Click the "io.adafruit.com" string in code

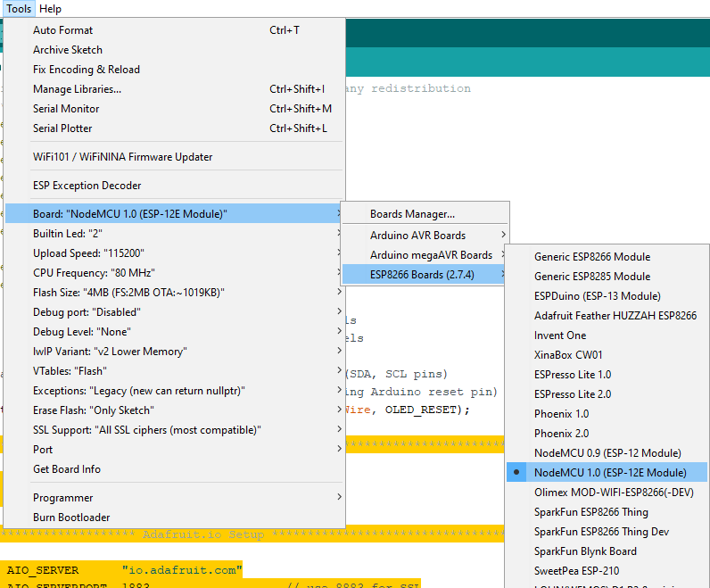click(182, 570)
